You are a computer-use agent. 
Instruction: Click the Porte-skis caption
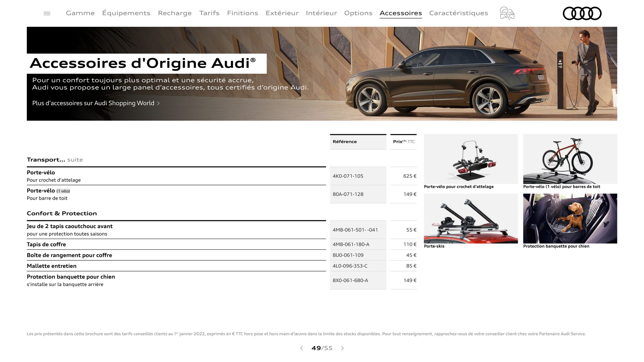[x=434, y=246]
